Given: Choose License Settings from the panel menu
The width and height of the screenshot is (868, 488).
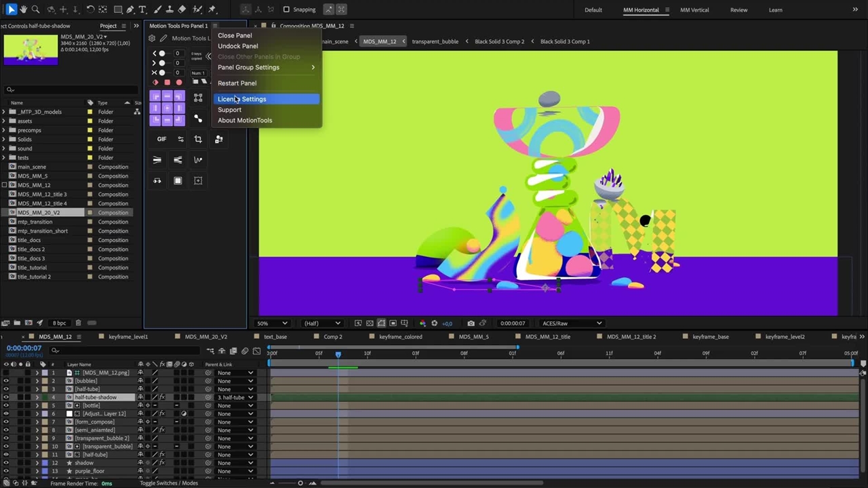Looking at the screenshot, I should tap(242, 99).
